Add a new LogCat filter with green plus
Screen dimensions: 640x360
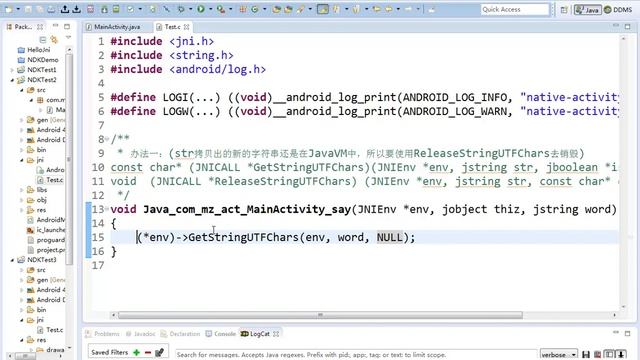coord(136,352)
